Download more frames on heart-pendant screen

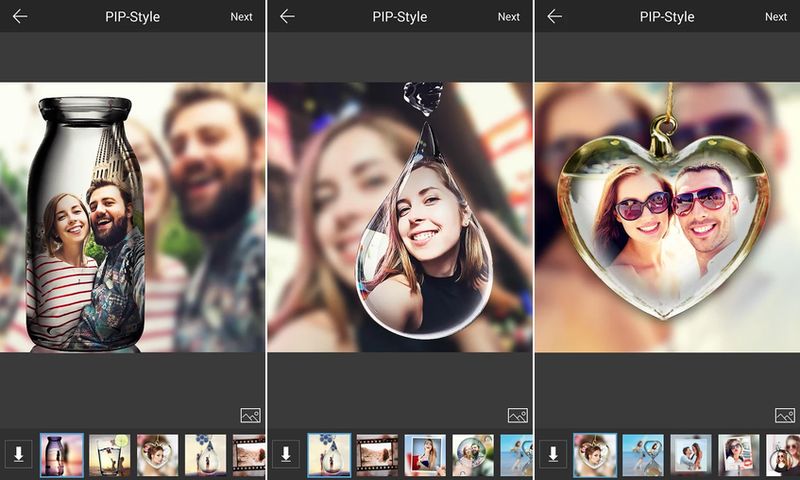[x=553, y=454]
